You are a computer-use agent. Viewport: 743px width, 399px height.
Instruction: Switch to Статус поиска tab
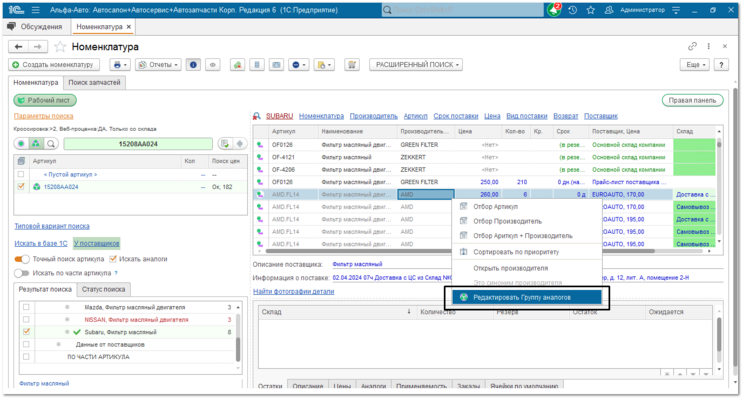(x=103, y=289)
